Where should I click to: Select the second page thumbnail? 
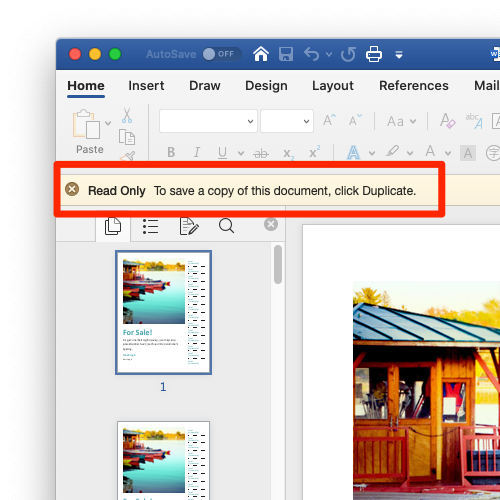(163, 461)
